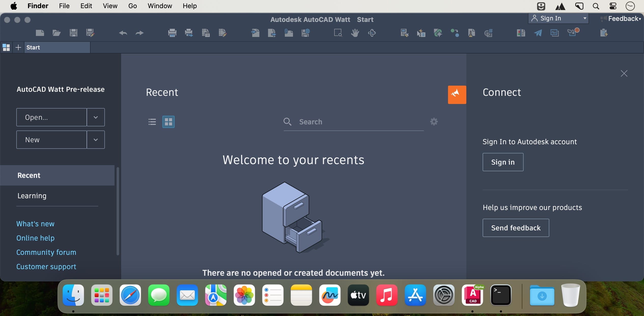
Task: Switch recents to grid view
Action: 169,122
